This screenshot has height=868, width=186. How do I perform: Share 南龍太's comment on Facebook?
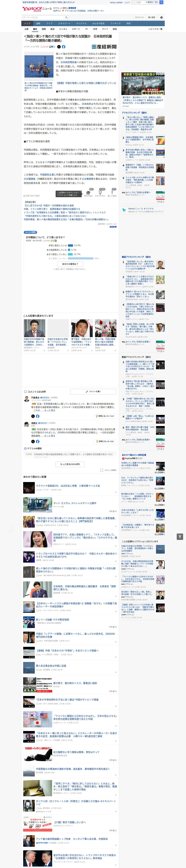(38, 441)
